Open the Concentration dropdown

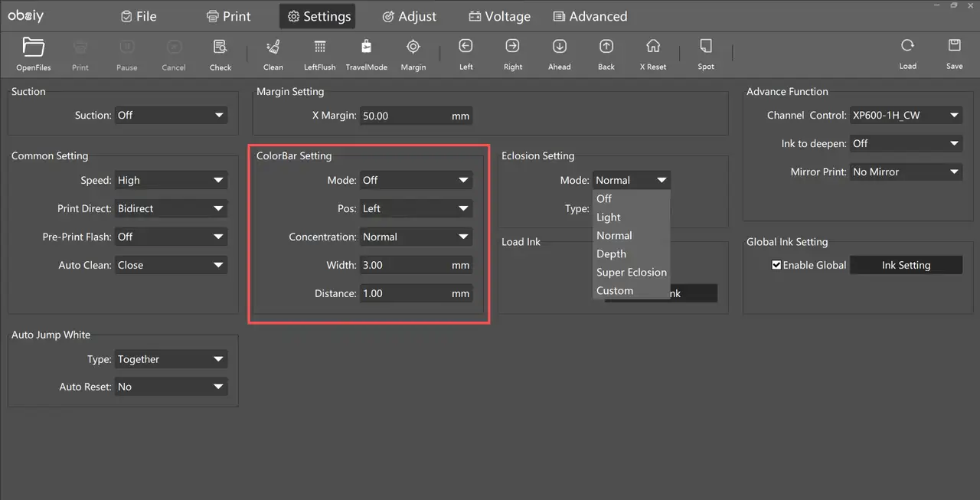416,237
